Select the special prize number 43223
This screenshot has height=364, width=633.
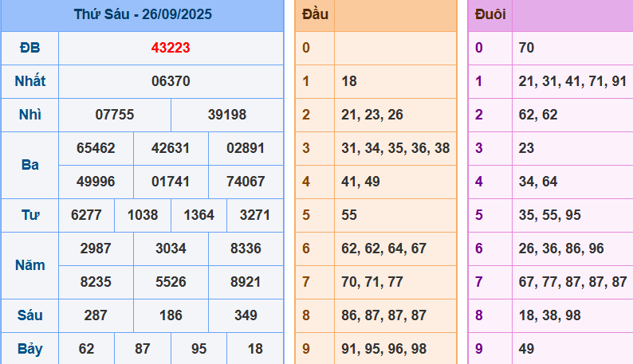[x=171, y=48]
